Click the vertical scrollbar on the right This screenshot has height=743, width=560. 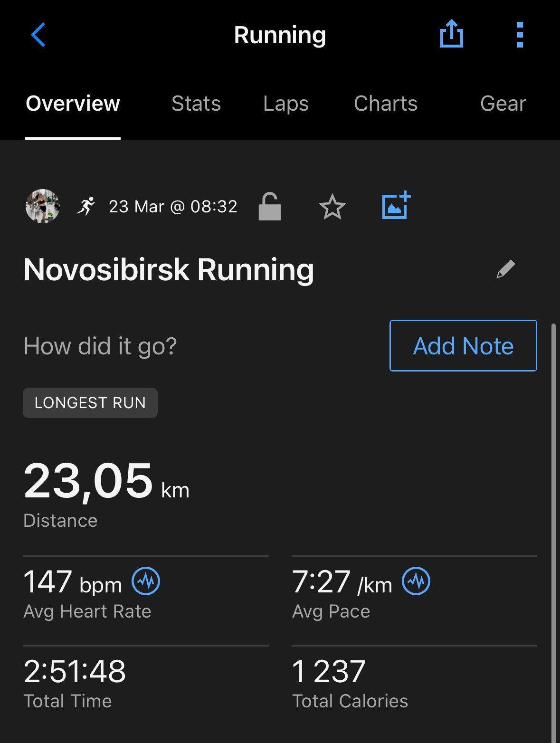553,532
